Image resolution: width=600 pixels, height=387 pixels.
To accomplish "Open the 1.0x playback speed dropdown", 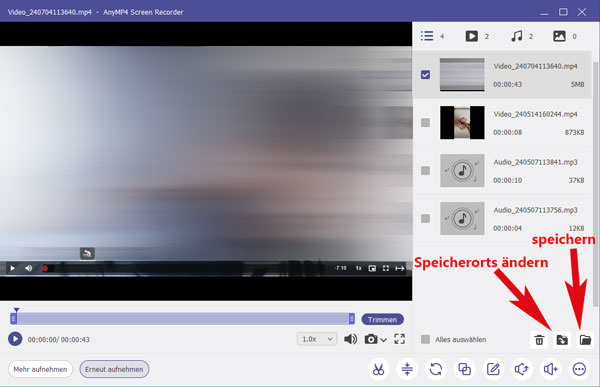I will tap(317, 339).
